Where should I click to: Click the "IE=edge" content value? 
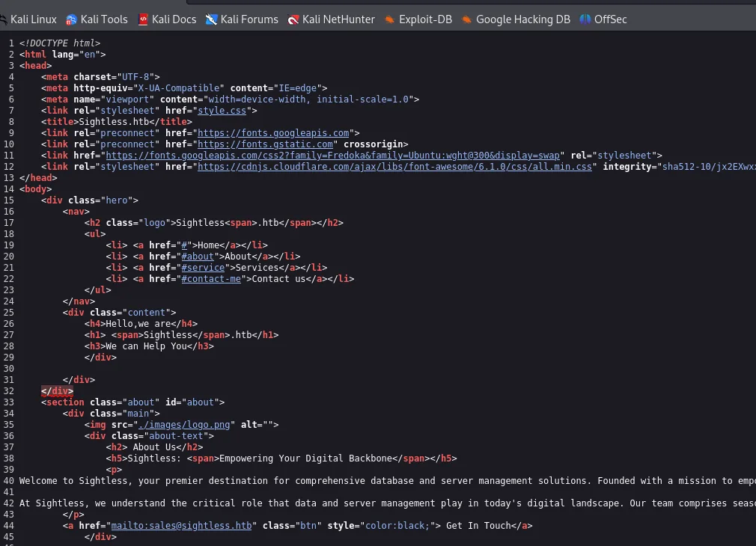pos(298,88)
